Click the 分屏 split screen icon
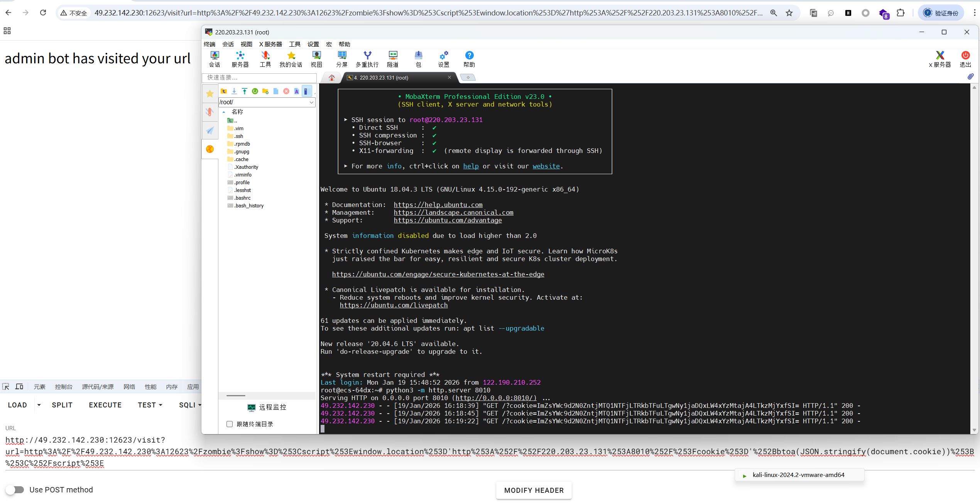980x504 pixels. coord(341,59)
